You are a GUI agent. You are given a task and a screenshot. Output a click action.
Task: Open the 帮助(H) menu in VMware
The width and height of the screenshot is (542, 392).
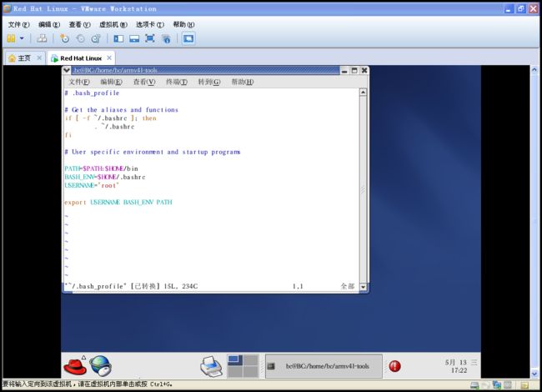183,24
